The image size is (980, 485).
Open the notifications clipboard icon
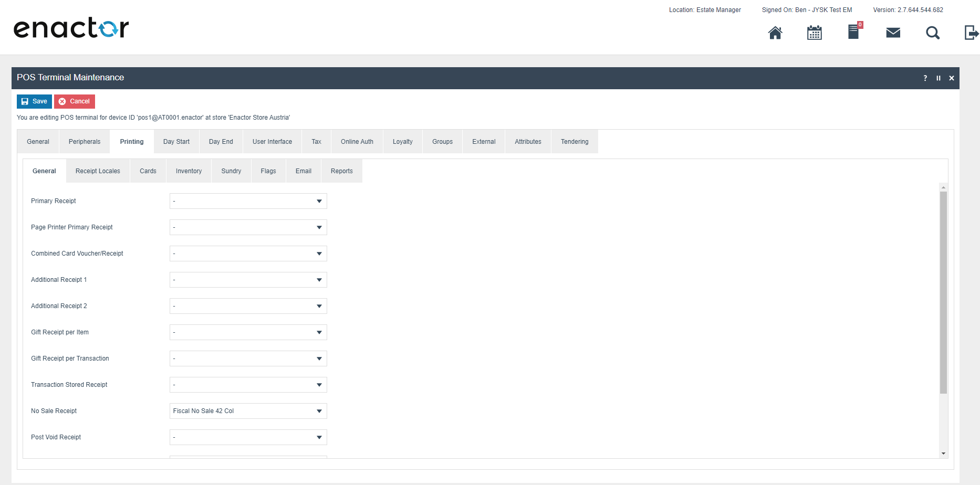(x=853, y=33)
